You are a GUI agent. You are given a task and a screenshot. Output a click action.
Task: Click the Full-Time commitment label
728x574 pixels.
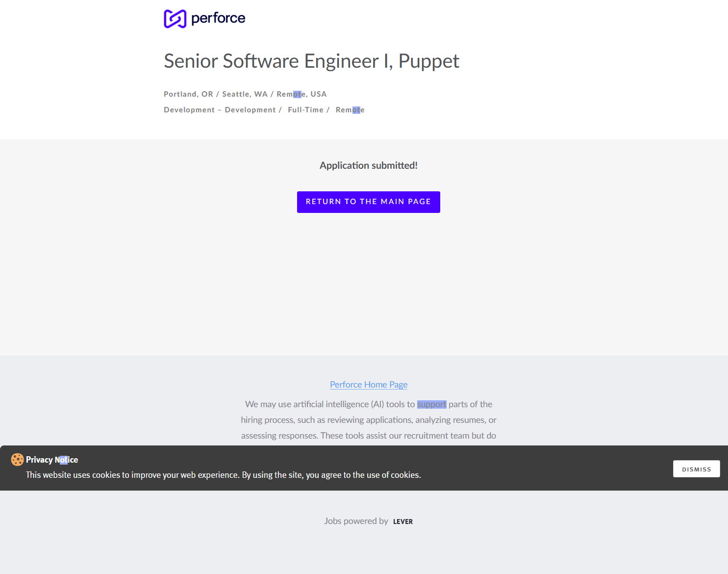click(305, 110)
